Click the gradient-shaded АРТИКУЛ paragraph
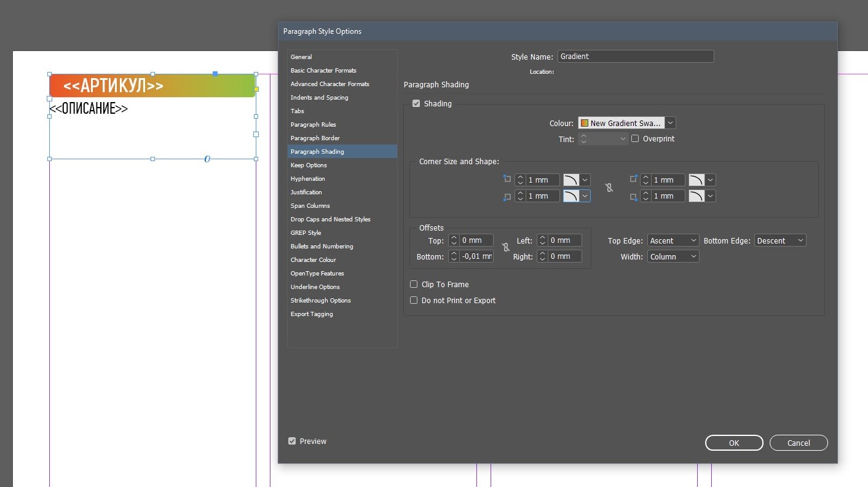This screenshot has height=487, width=868. click(x=152, y=85)
